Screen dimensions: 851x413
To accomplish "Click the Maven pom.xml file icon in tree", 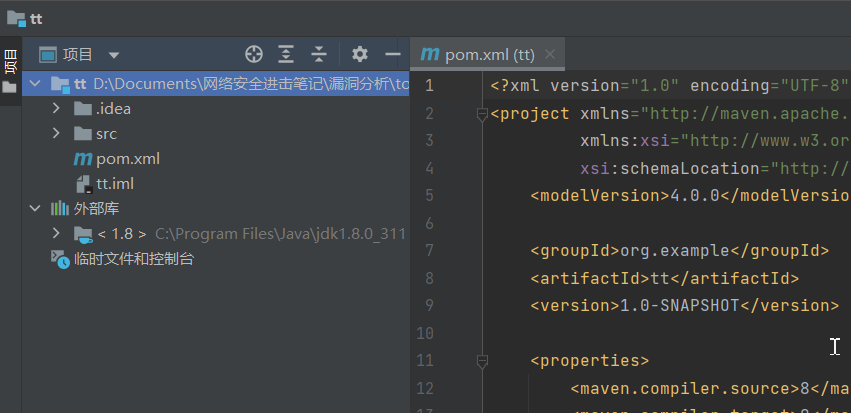I will [82, 159].
